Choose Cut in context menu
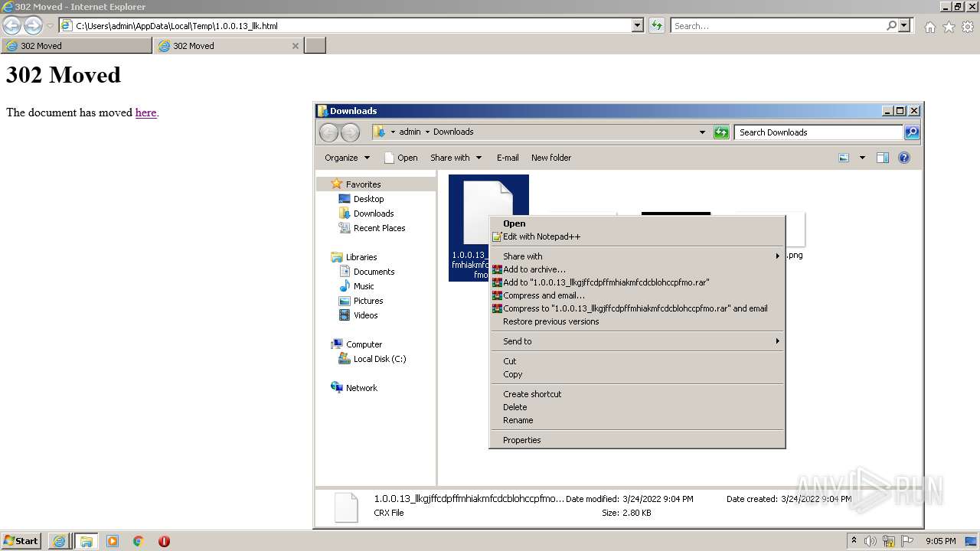 [637, 361]
